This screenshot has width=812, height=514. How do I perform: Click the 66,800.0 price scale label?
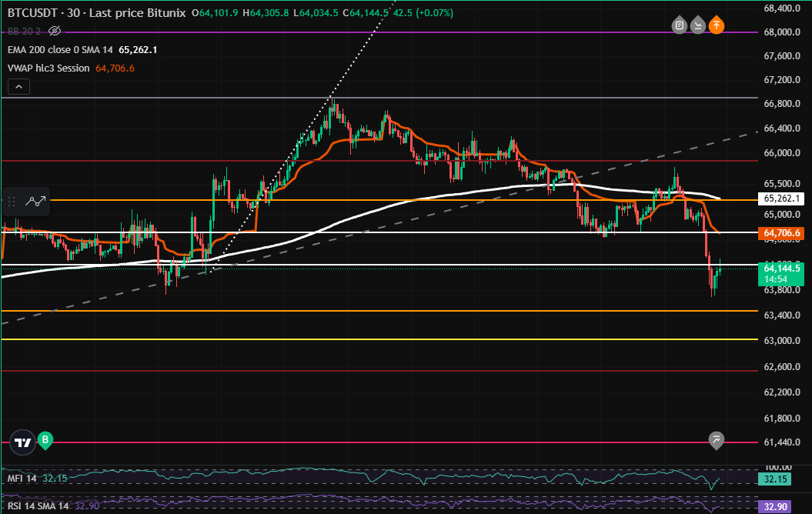coord(782,104)
